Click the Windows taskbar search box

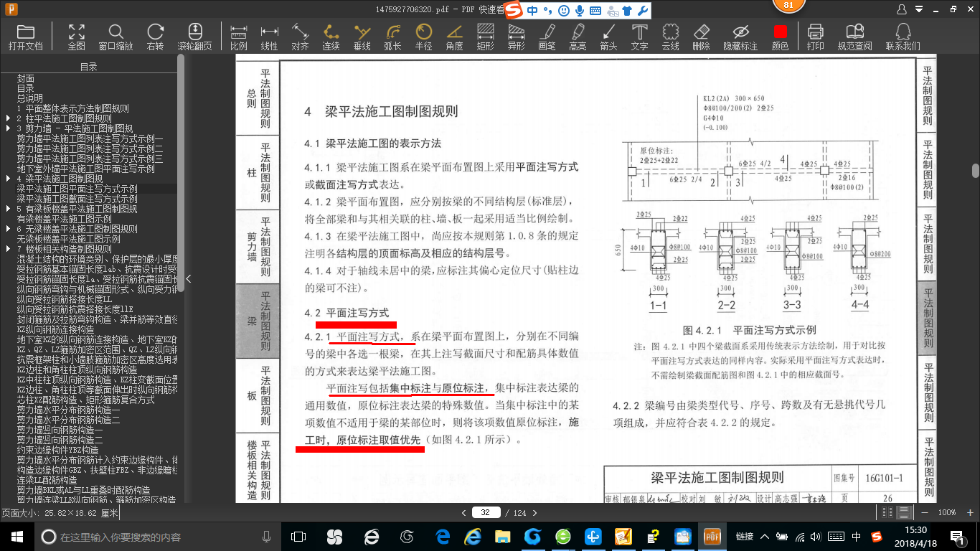[156, 537]
